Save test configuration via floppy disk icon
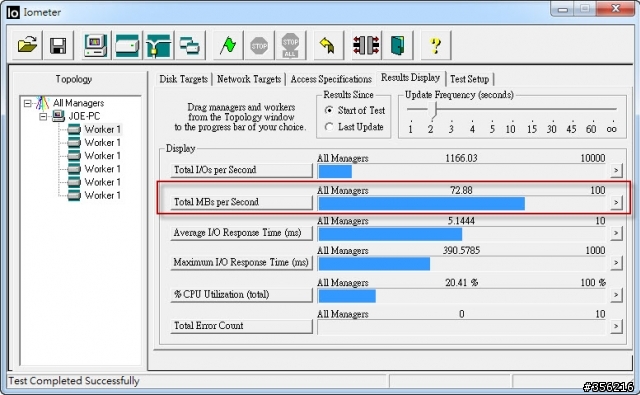 (x=58, y=45)
